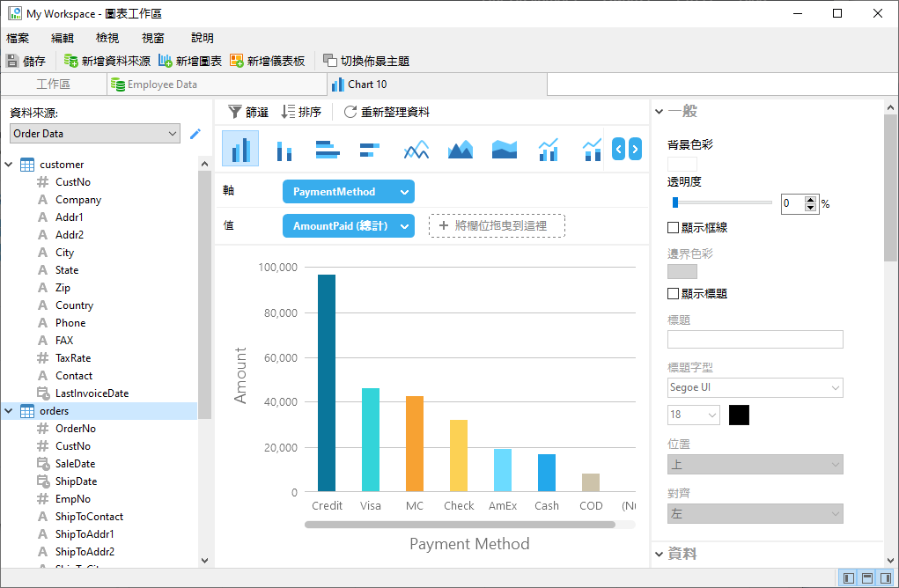The height and width of the screenshot is (588, 899).
Task: Select the clustered column chart type
Action: point(240,149)
